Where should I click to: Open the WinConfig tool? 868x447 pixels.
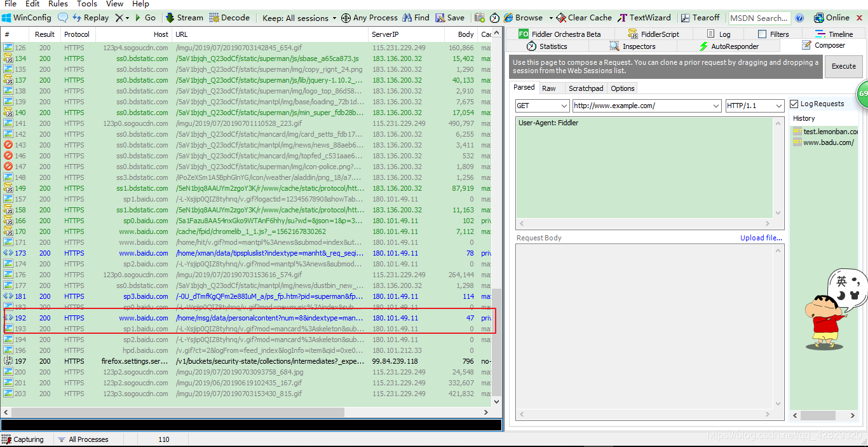coord(27,18)
